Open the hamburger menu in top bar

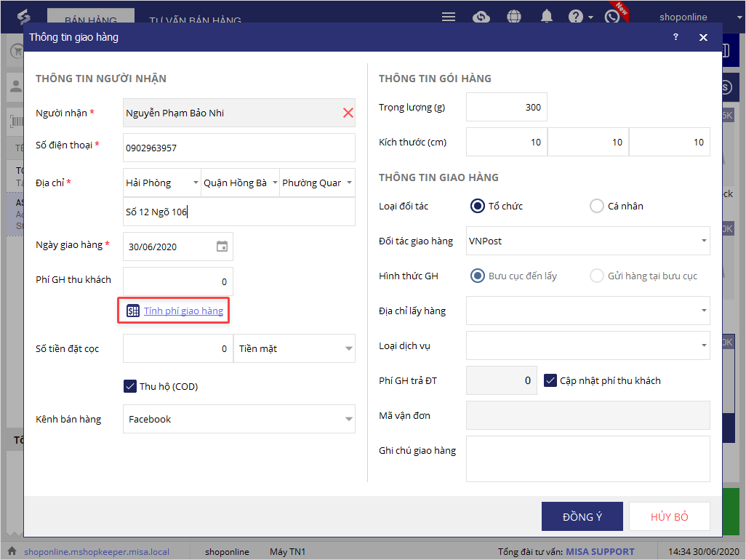coord(449,17)
